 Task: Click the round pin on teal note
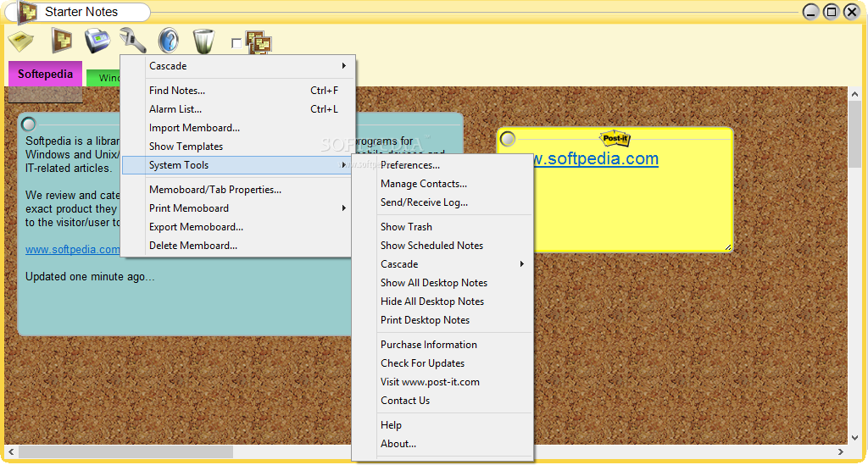[x=29, y=124]
